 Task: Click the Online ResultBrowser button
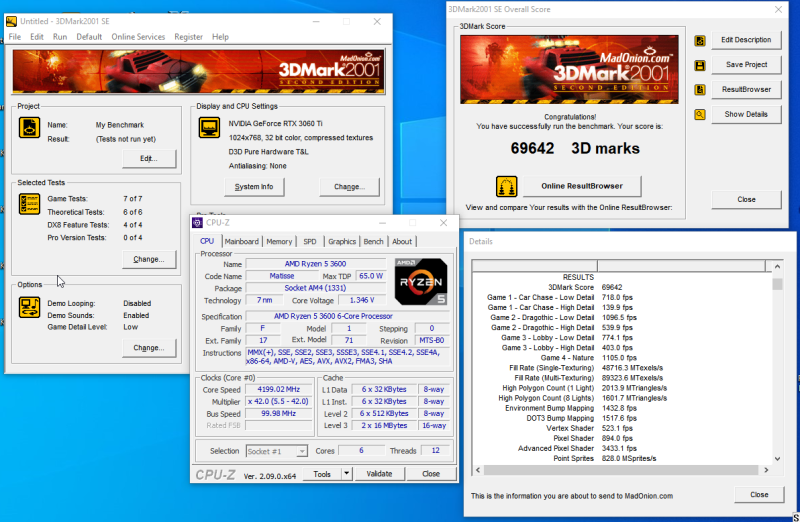coord(582,186)
